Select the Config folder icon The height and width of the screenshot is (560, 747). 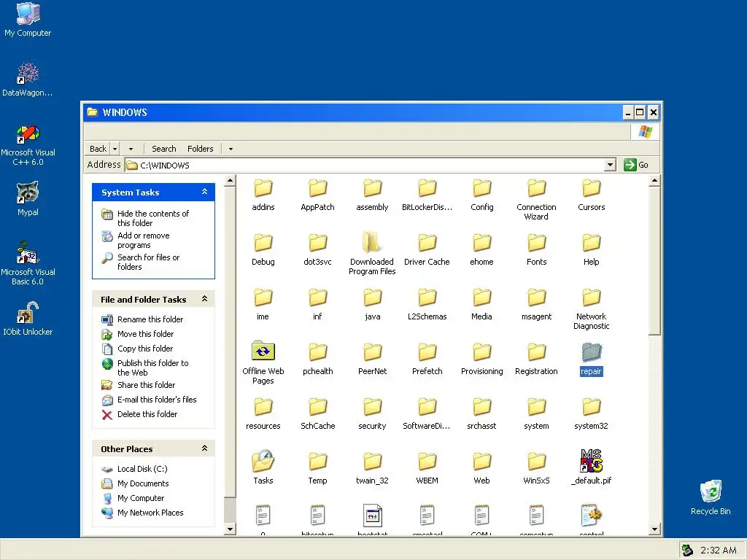[x=481, y=187]
